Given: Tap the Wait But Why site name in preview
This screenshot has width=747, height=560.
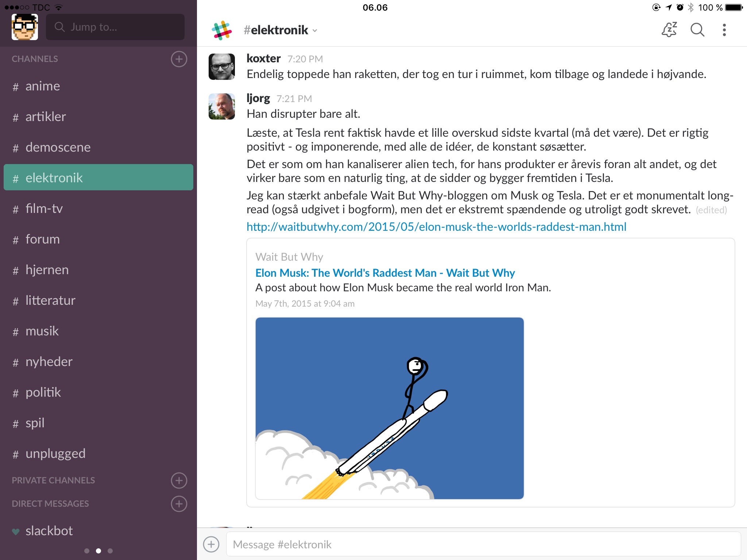Looking at the screenshot, I should pyautogui.click(x=289, y=257).
